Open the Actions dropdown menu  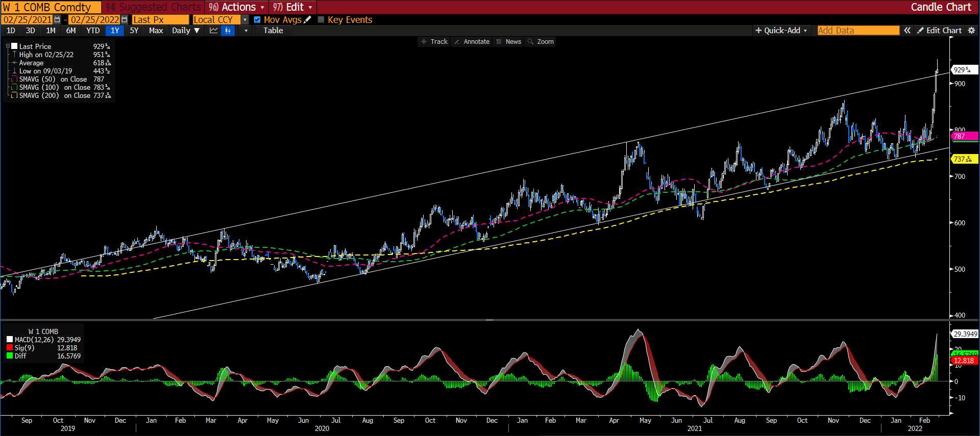(x=237, y=7)
